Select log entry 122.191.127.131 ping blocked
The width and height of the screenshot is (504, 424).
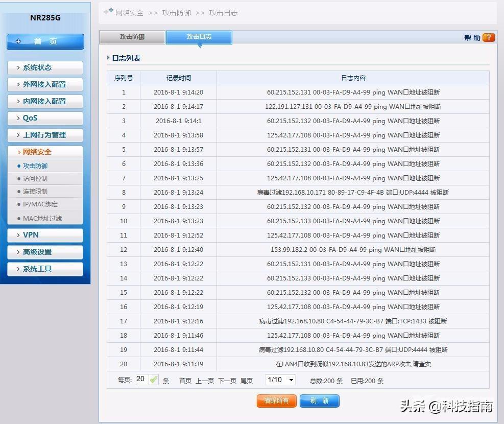coord(353,107)
